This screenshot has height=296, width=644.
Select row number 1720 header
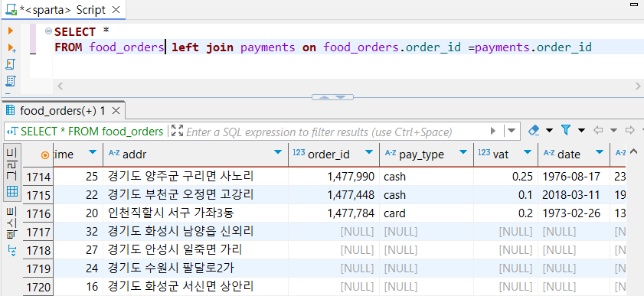(38, 287)
